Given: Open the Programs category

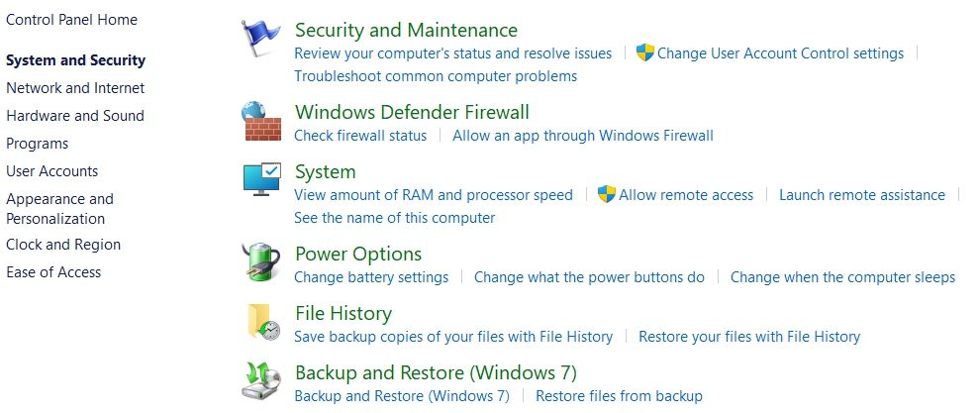Looking at the screenshot, I should pyautogui.click(x=38, y=144).
